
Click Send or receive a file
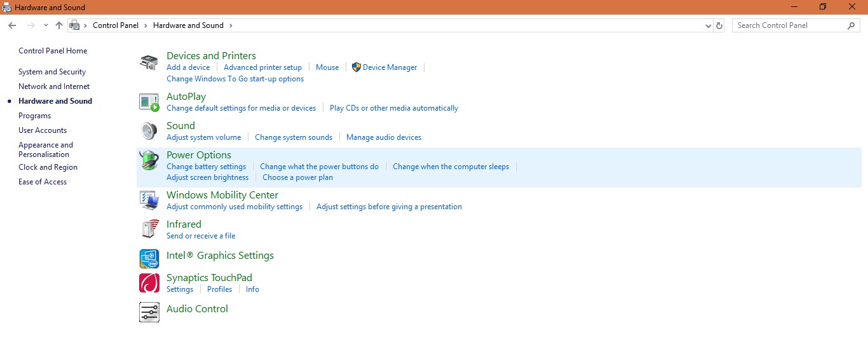tap(201, 236)
